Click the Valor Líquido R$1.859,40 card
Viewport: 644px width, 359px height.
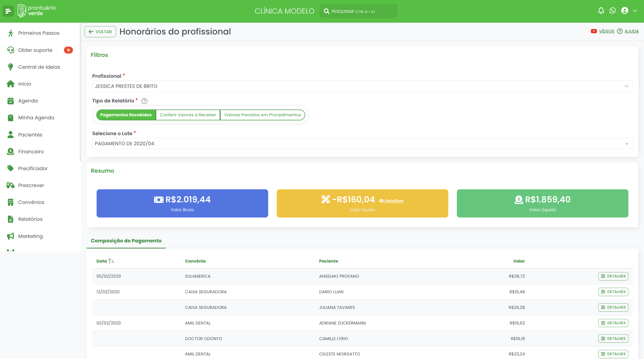click(542, 203)
